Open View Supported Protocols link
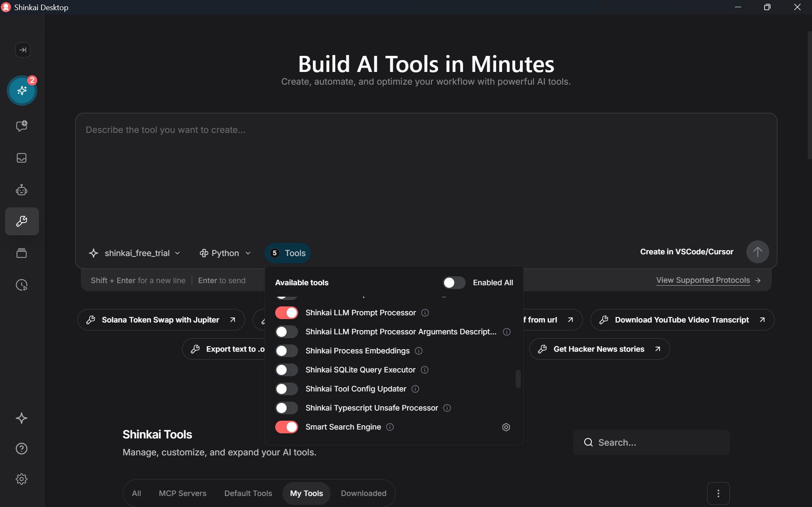This screenshot has width=812, height=507. (x=703, y=280)
